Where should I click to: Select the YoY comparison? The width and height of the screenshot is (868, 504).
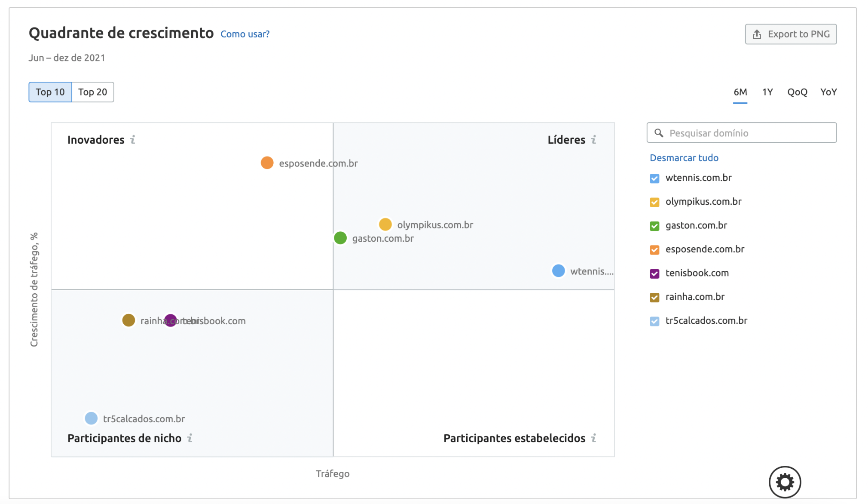pos(828,92)
